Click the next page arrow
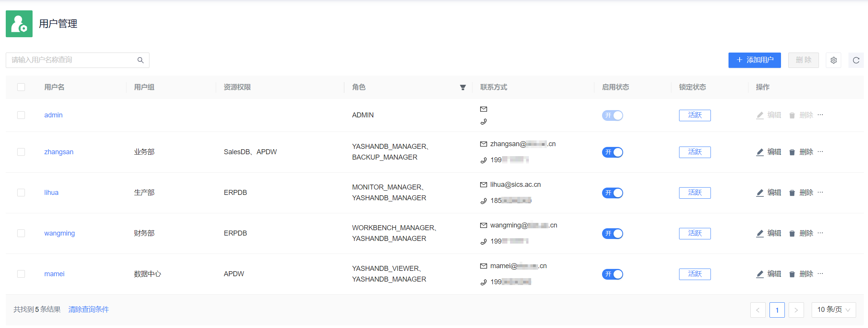The width and height of the screenshot is (868, 328). coord(796,310)
